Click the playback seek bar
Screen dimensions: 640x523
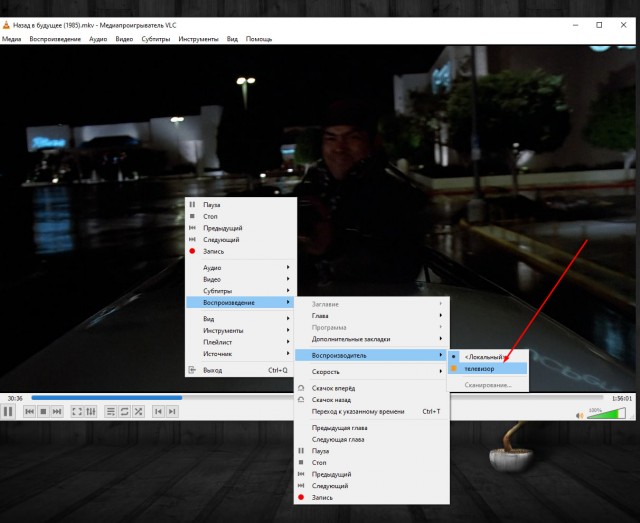click(x=317, y=398)
